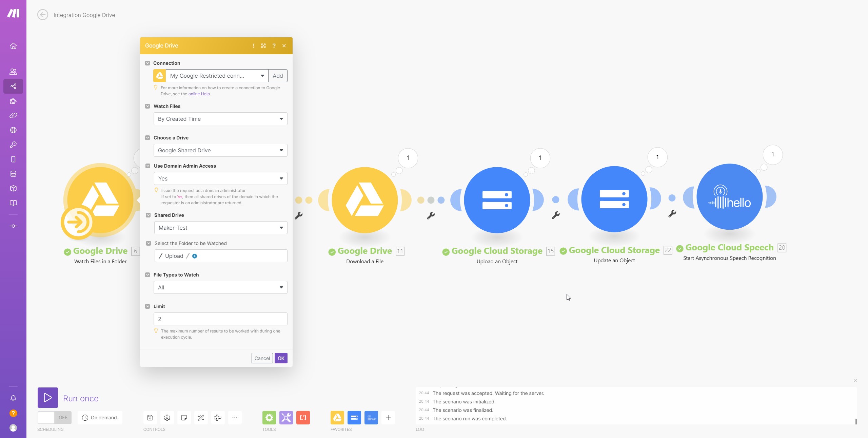Open scenario settings gear icon

point(167,418)
